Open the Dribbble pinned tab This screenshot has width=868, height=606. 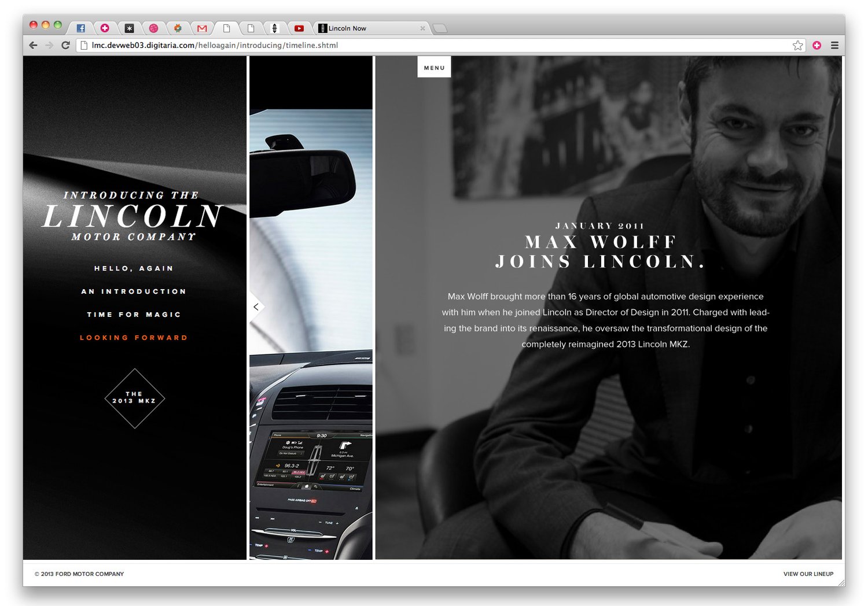click(153, 28)
